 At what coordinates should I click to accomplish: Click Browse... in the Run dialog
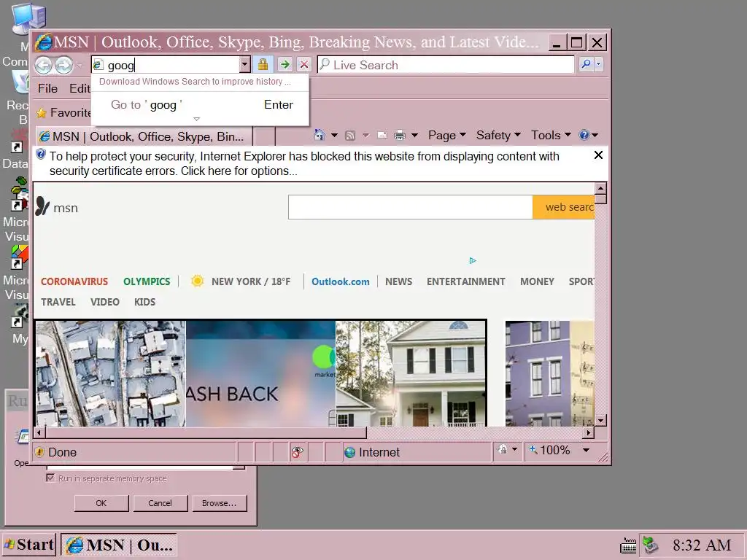(219, 503)
